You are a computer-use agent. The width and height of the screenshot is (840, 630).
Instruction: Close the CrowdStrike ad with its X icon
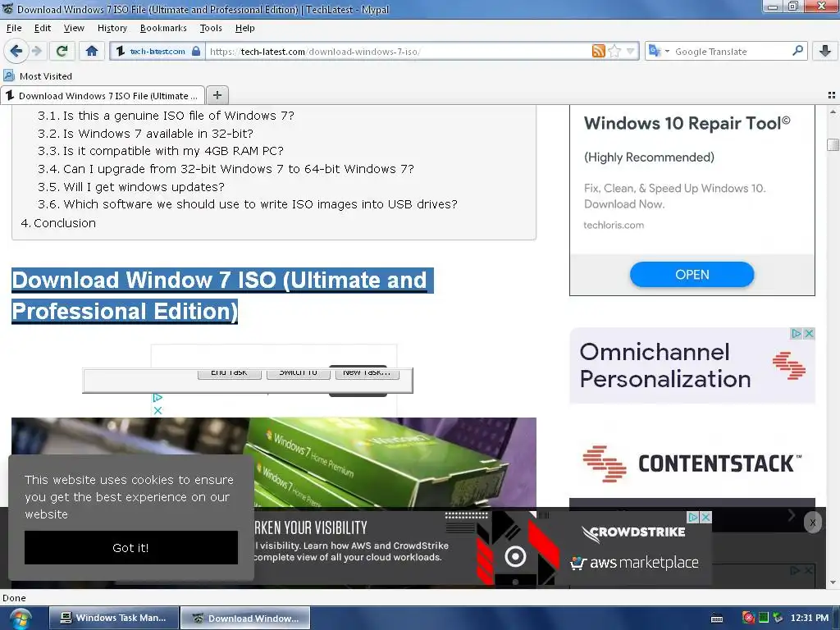706,517
